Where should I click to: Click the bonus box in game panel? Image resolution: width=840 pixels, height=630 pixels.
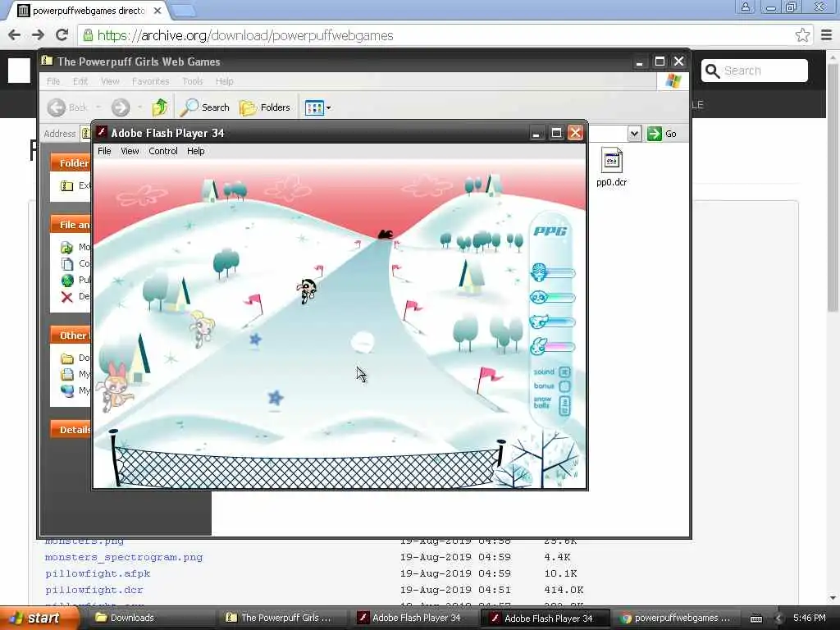click(x=564, y=386)
